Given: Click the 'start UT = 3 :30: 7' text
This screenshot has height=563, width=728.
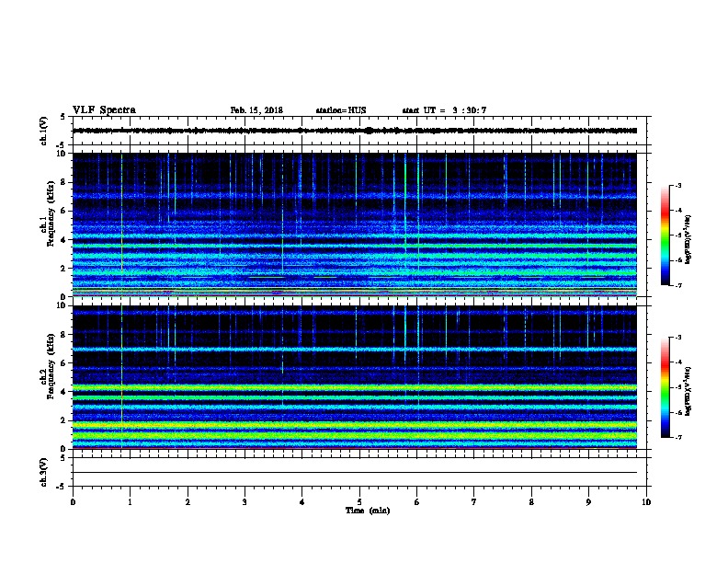Looking at the screenshot, I should 444,110.
